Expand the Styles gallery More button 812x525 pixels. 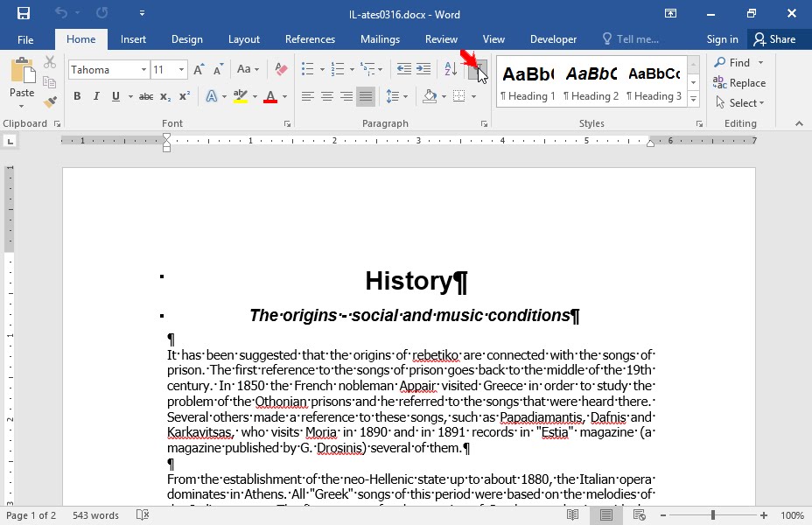click(693, 99)
